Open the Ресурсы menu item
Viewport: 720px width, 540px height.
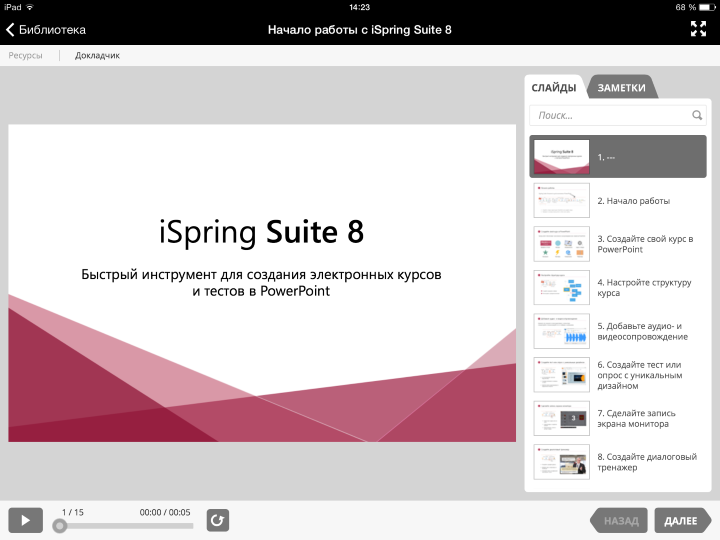(x=25, y=56)
